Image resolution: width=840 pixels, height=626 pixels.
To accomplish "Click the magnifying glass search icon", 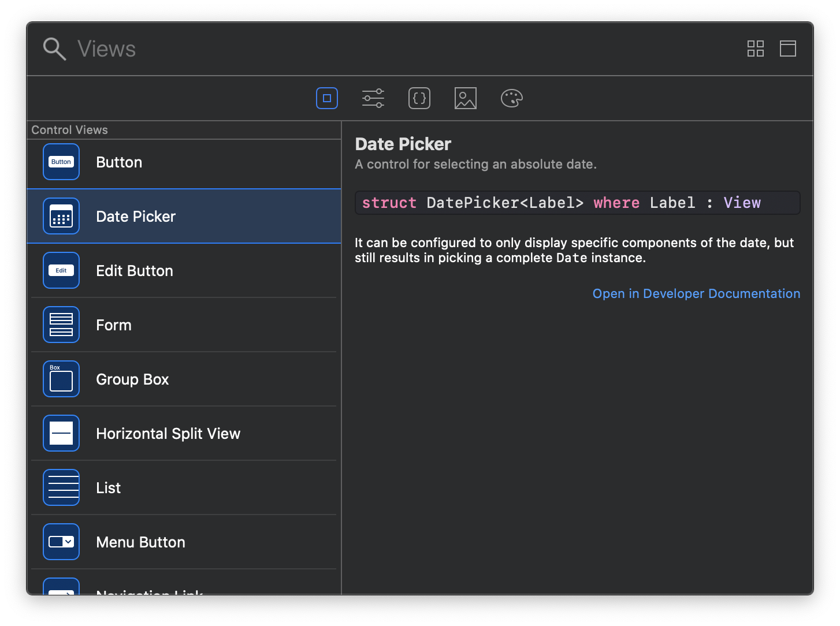I will [54, 49].
